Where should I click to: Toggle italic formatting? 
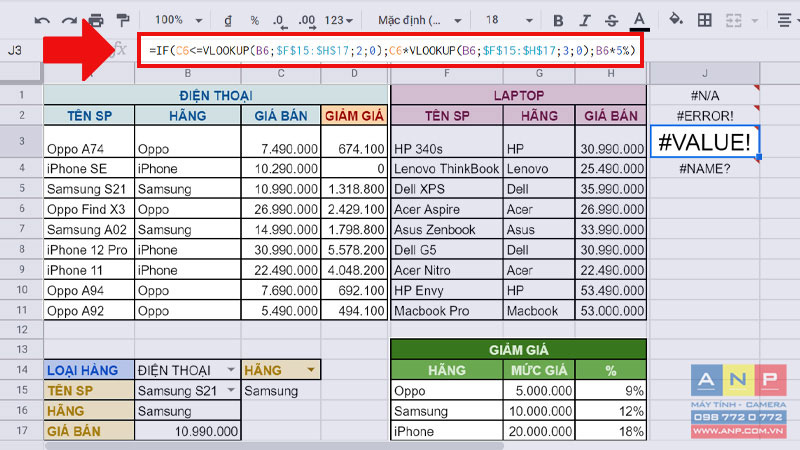pos(585,20)
